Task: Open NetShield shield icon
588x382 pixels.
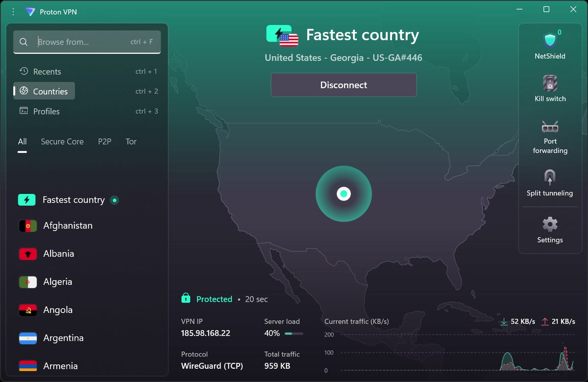Action: [550, 40]
